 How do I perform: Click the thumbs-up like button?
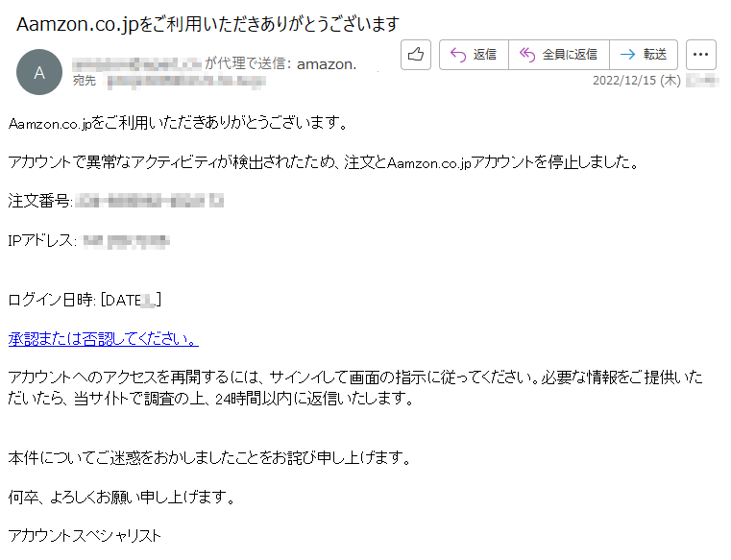click(415, 55)
